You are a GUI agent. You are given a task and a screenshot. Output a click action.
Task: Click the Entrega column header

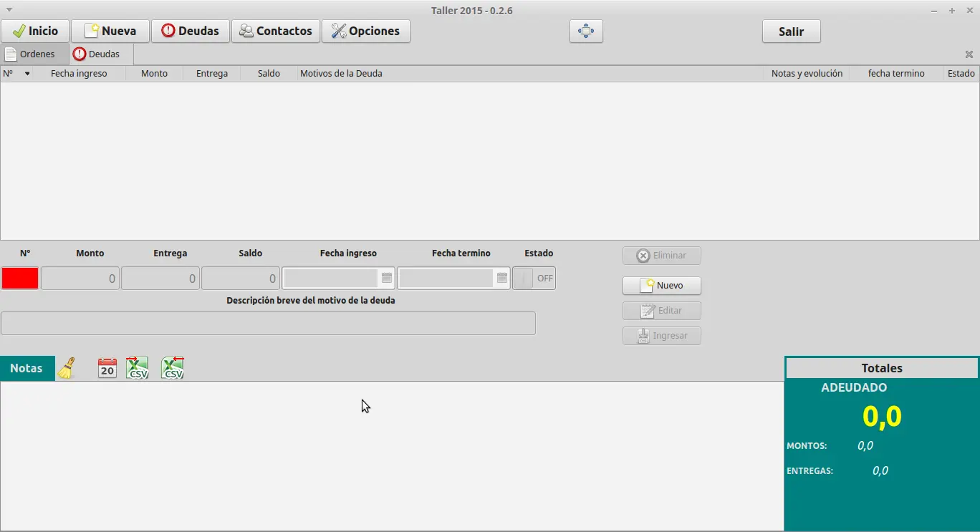click(x=212, y=74)
